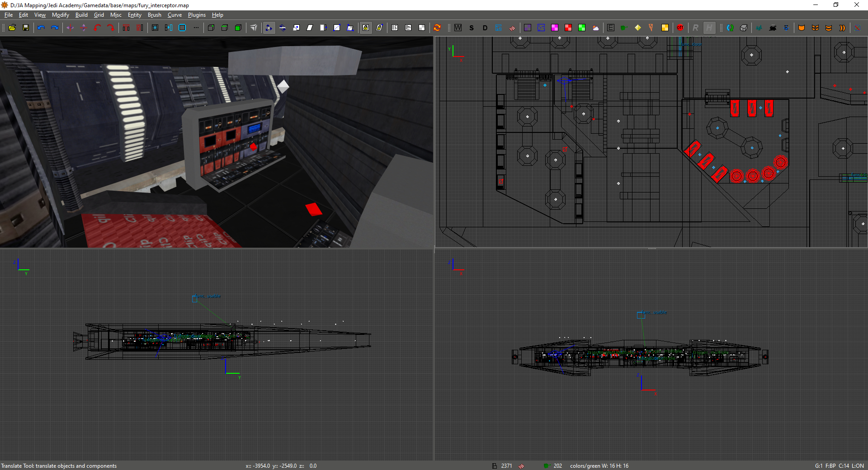Select the Rotate tool
This screenshot has height=470, width=868.
pyautogui.click(x=283, y=28)
